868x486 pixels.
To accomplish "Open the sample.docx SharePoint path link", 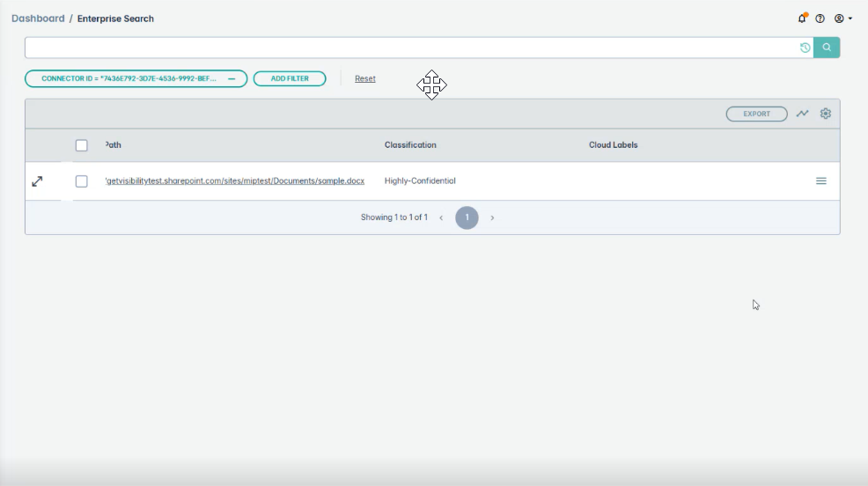I will pyautogui.click(x=234, y=181).
